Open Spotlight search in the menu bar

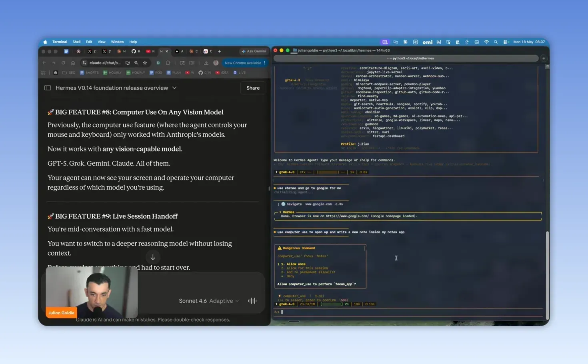[x=496, y=42]
